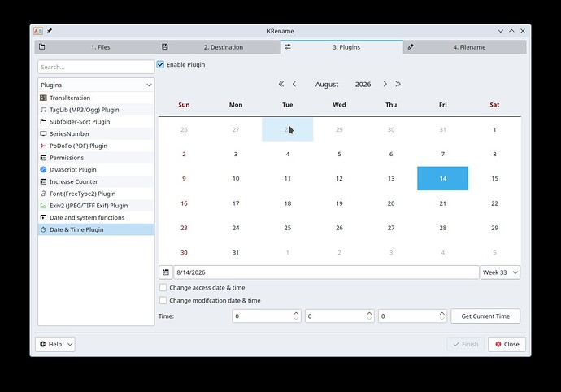This screenshot has width=561, height=392.
Task: Select August 31 in calendar
Action: point(236,252)
